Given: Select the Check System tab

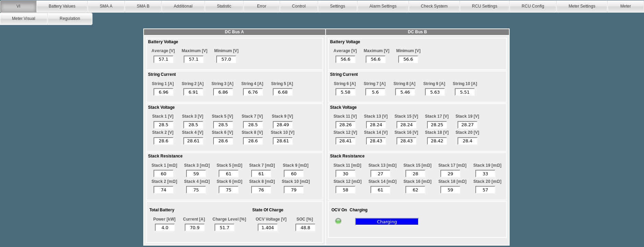Looking at the screenshot, I should tap(434, 6).
